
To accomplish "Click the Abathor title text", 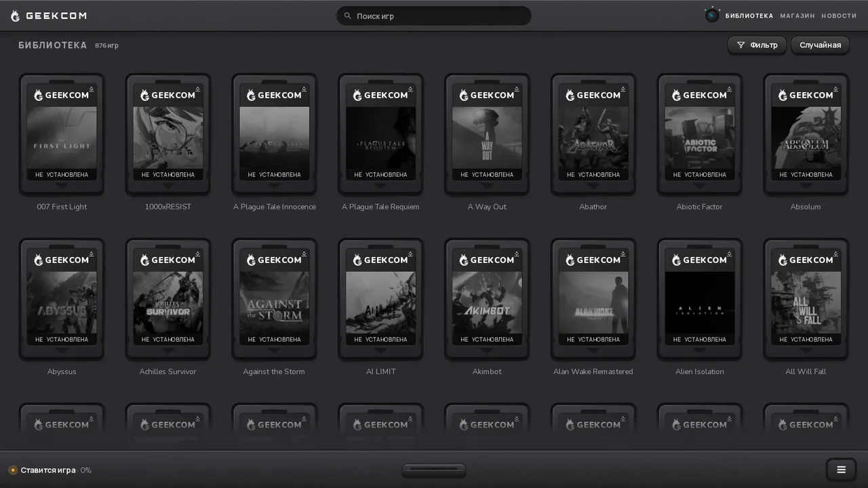I will [x=593, y=207].
